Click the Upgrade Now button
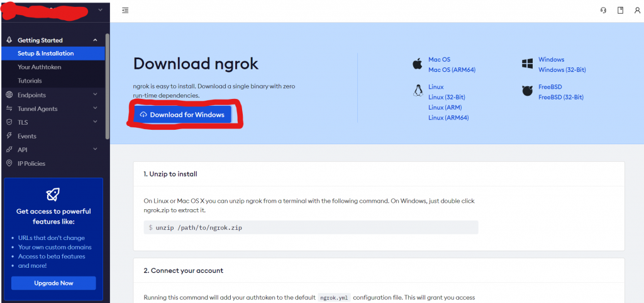The height and width of the screenshot is (303, 644). click(53, 283)
